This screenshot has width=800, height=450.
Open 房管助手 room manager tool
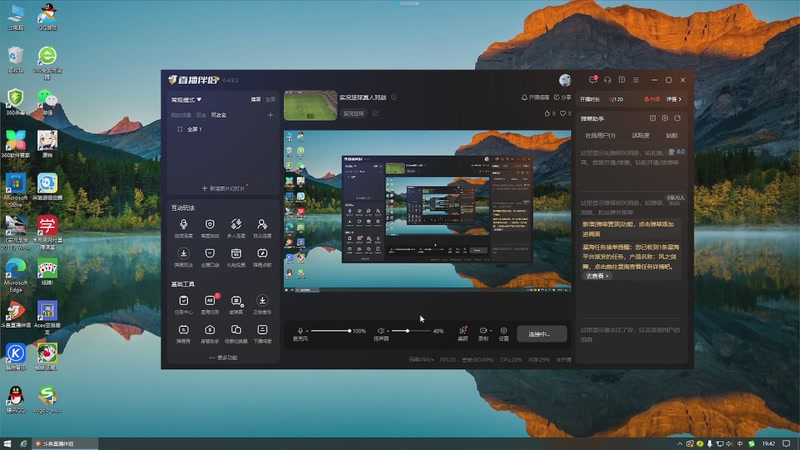pos(210,334)
